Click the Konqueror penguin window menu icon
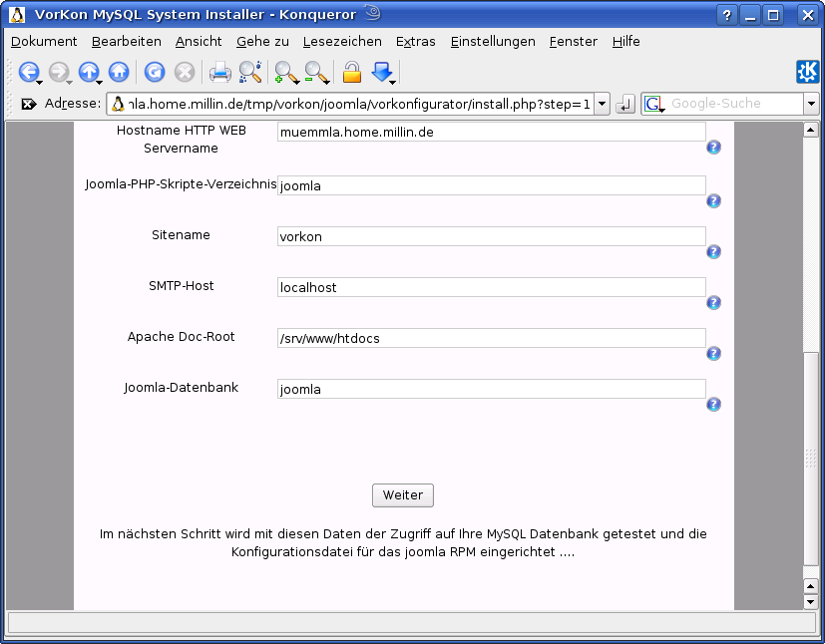 [x=17, y=15]
